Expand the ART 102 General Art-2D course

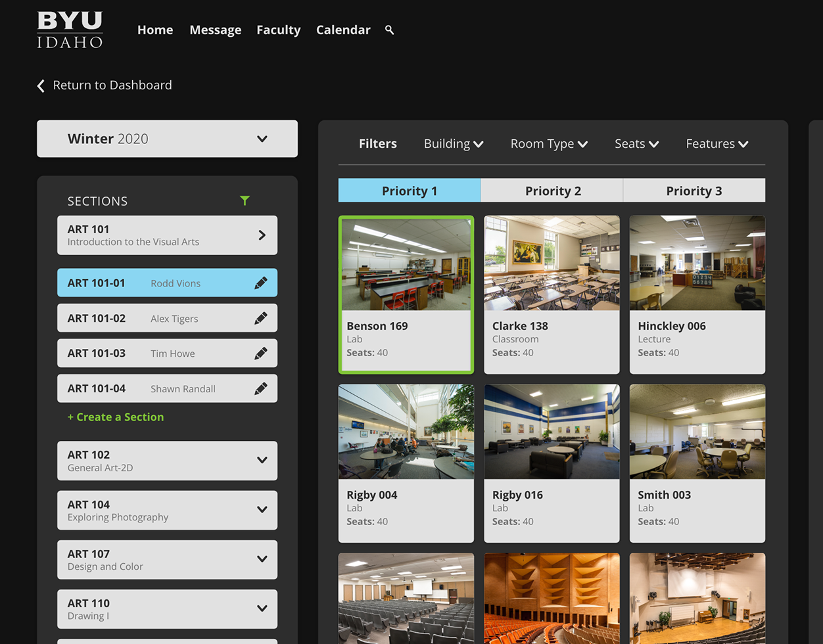(x=167, y=461)
